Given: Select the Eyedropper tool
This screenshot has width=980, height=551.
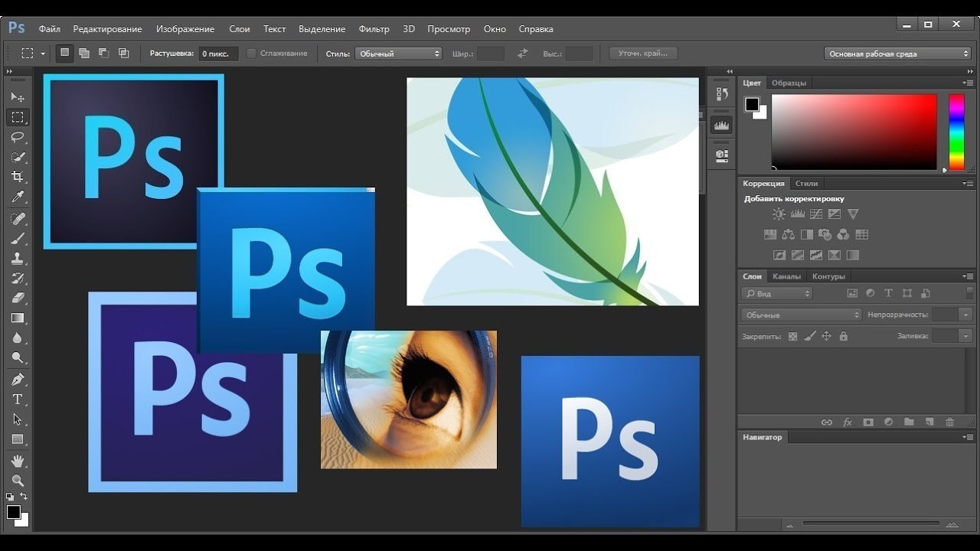Looking at the screenshot, I should pyautogui.click(x=17, y=197).
